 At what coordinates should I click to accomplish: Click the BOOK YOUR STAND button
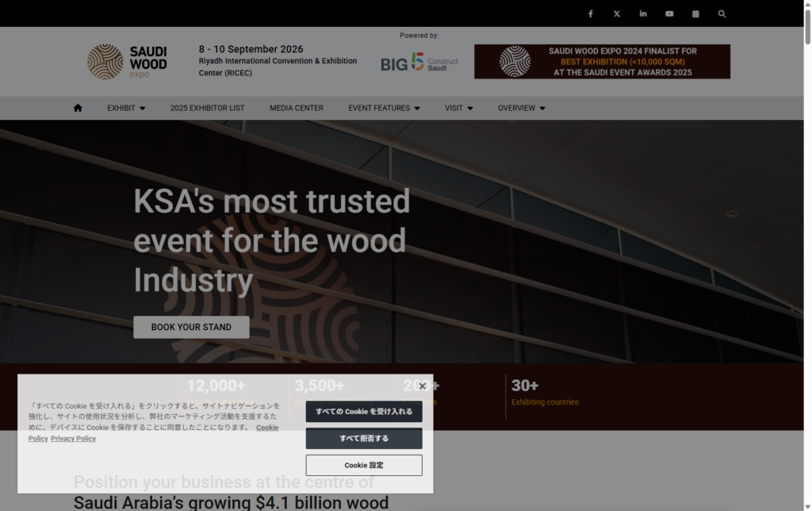tap(191, 327)
